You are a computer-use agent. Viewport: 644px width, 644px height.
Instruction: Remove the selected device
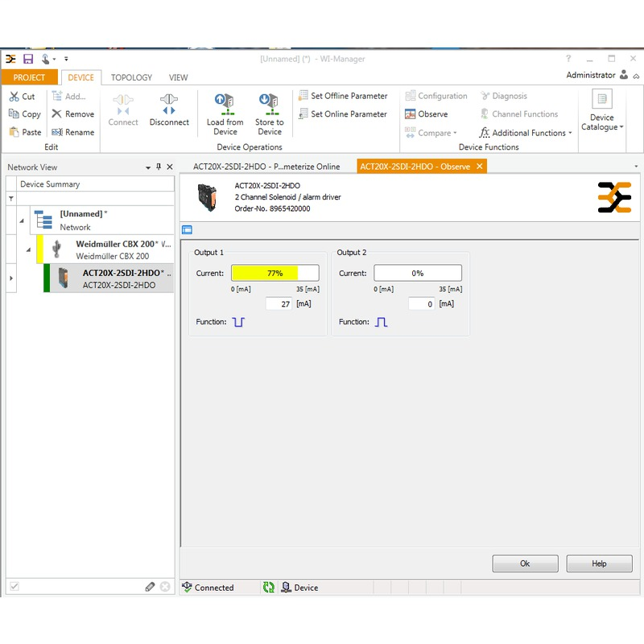coord(73,114)
